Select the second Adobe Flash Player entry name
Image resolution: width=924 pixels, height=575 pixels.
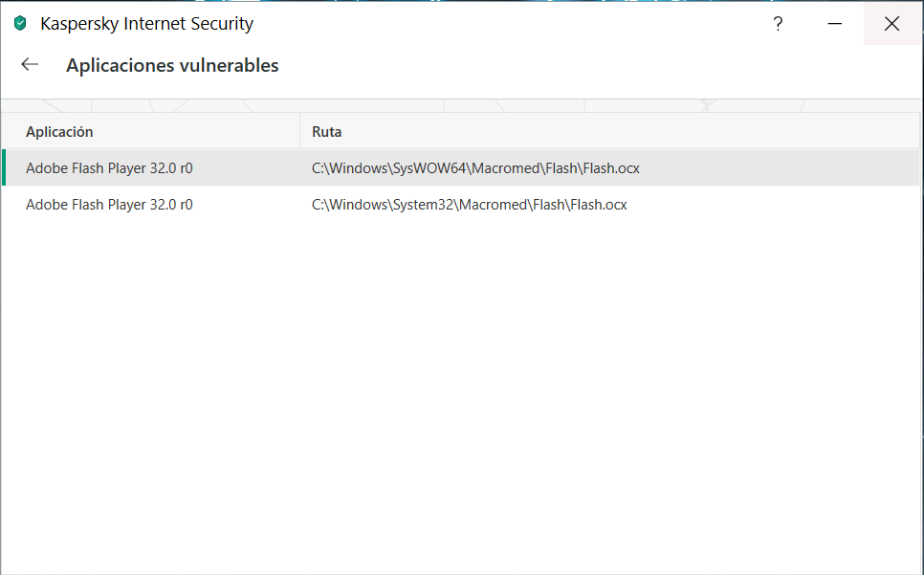[x=109, y=205]
